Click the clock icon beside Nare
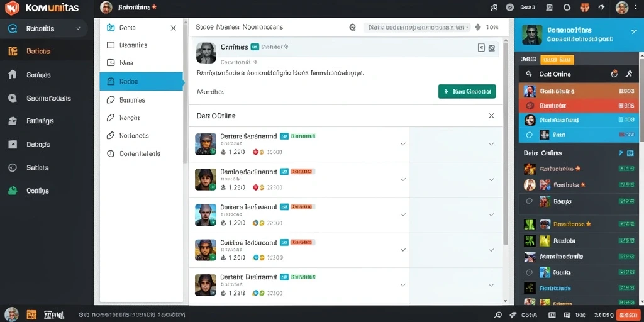 coord(111,63)
